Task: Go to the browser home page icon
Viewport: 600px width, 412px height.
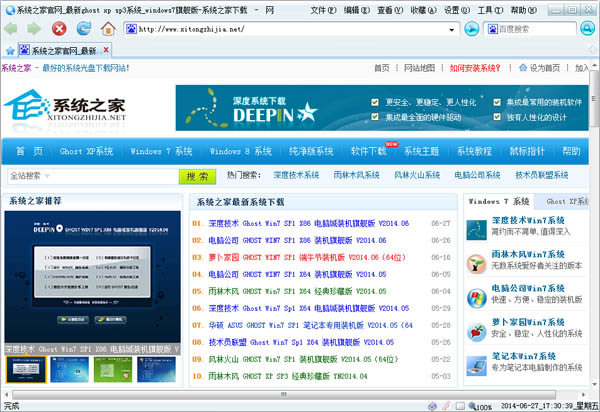Action: coord(108,29)
